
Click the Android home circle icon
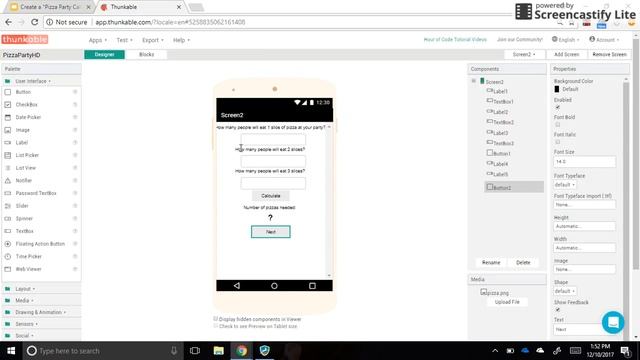[x=274, y=286]
